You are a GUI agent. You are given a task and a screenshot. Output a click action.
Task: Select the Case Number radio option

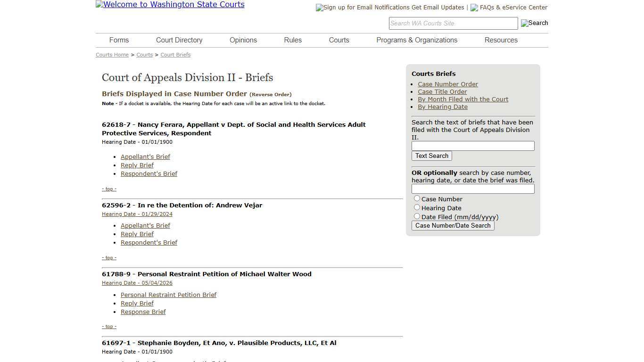tap(417, 198)
